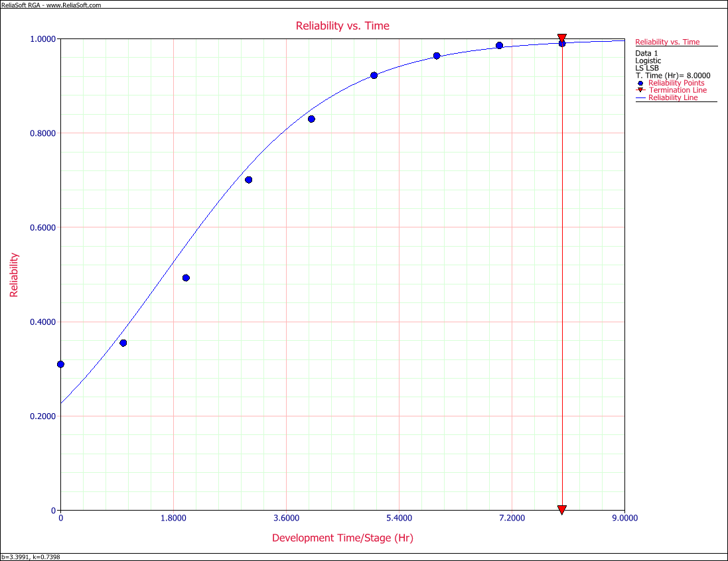
Task: Click the x-axis label 5.4000
Action: (x=399, y=518)
